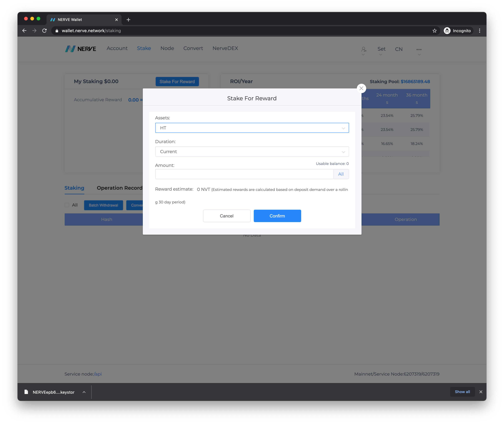Click the /api service node link

tap(98, 374)
